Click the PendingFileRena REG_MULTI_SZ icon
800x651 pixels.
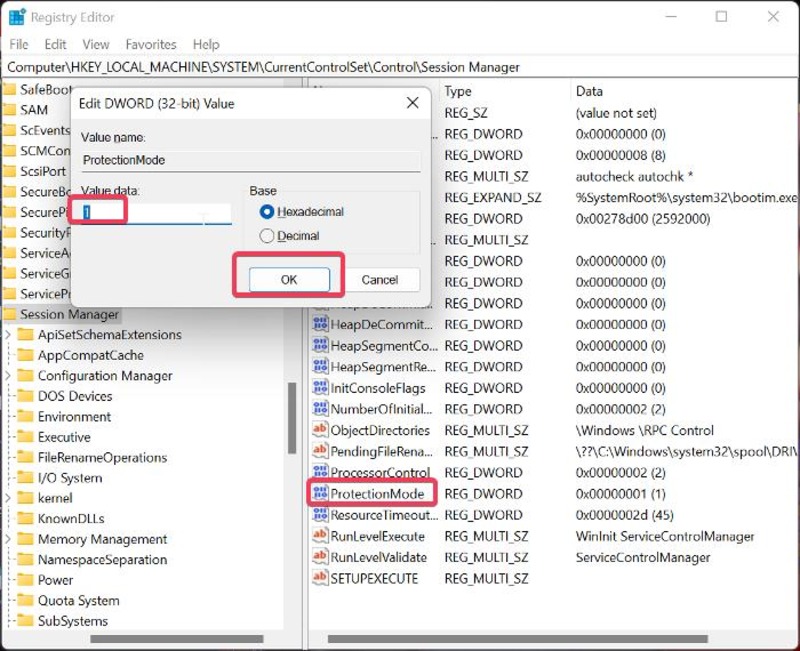tap(321, 451)
